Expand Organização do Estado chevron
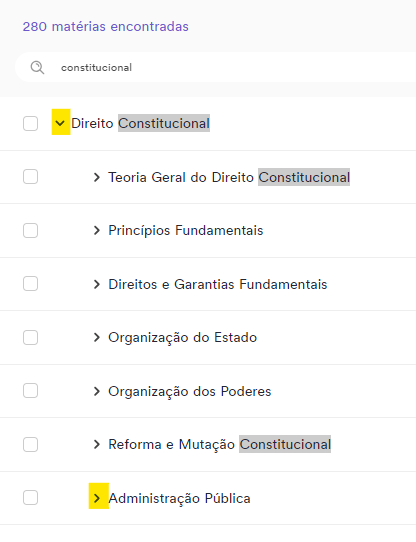 click(97, 337)
